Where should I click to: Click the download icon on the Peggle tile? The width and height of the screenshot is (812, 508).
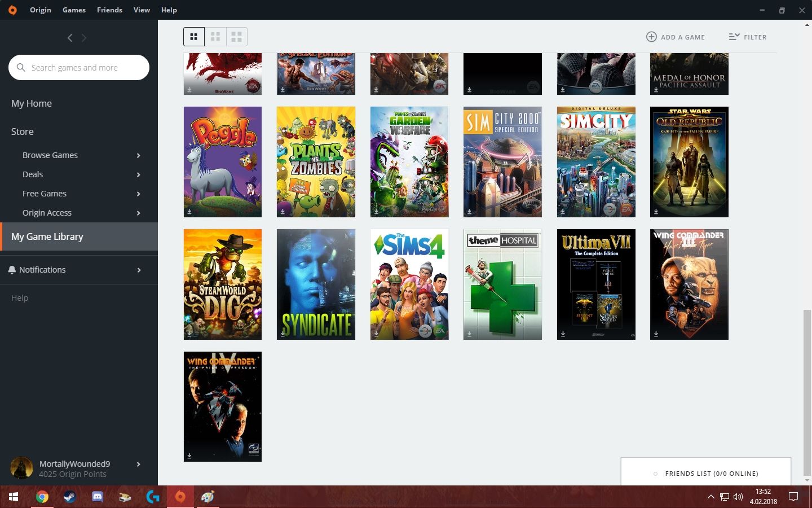click(x=189, y=212)
